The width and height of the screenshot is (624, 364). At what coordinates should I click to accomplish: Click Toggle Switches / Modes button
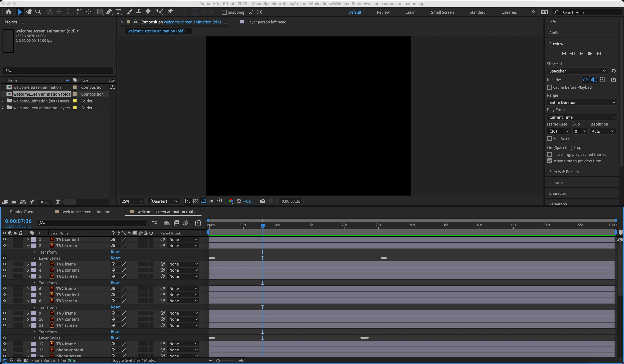[x=134, y=360]
